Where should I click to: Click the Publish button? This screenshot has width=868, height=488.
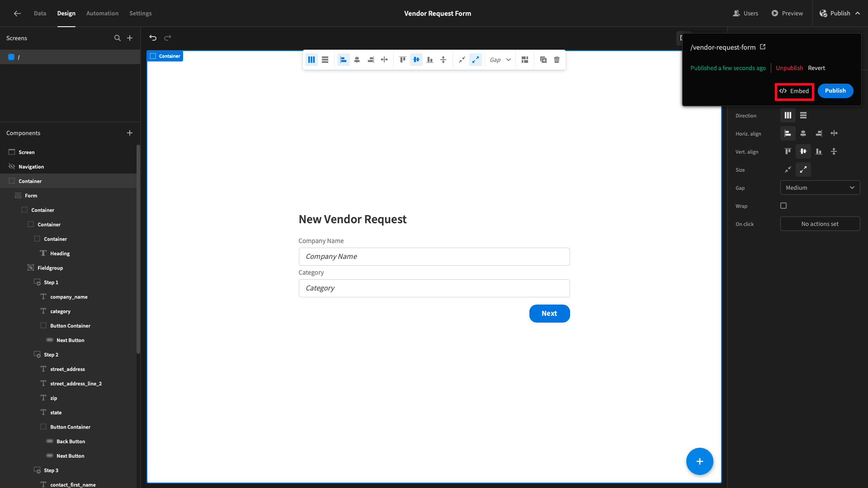(x=835, y=90)
